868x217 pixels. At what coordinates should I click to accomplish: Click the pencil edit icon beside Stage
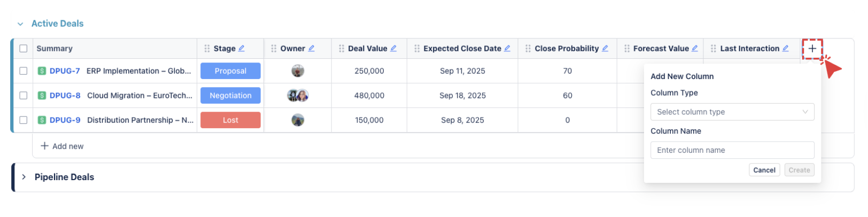(x=242, y=49)
